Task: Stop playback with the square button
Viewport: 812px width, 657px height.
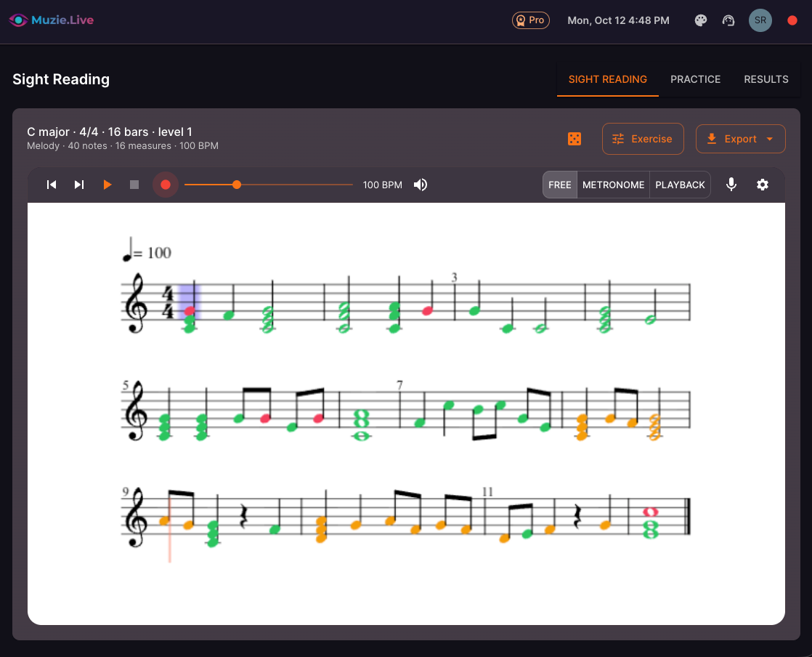Action: point(134,185)
